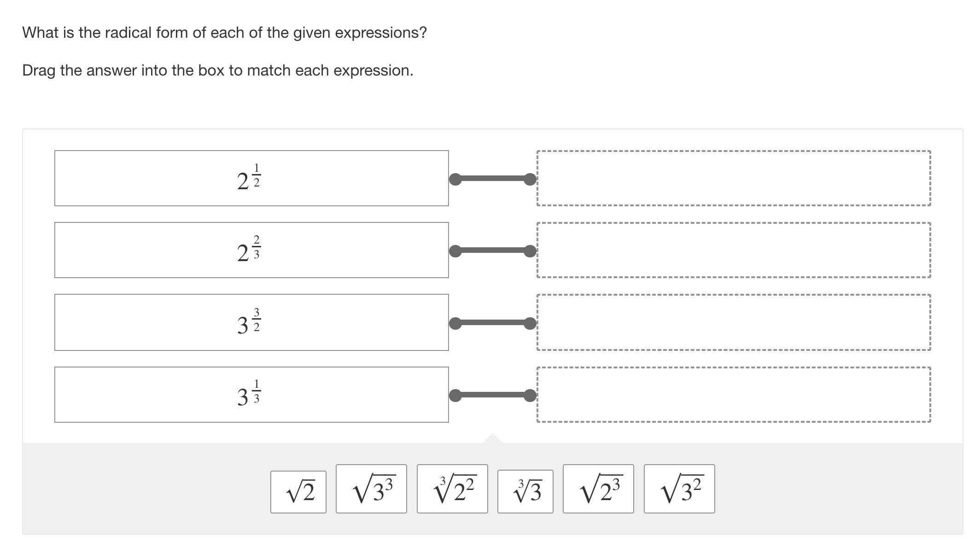Pick the square root of 3 squared tile
Viewport: 980px width, 548px height.
coord(679,489)
